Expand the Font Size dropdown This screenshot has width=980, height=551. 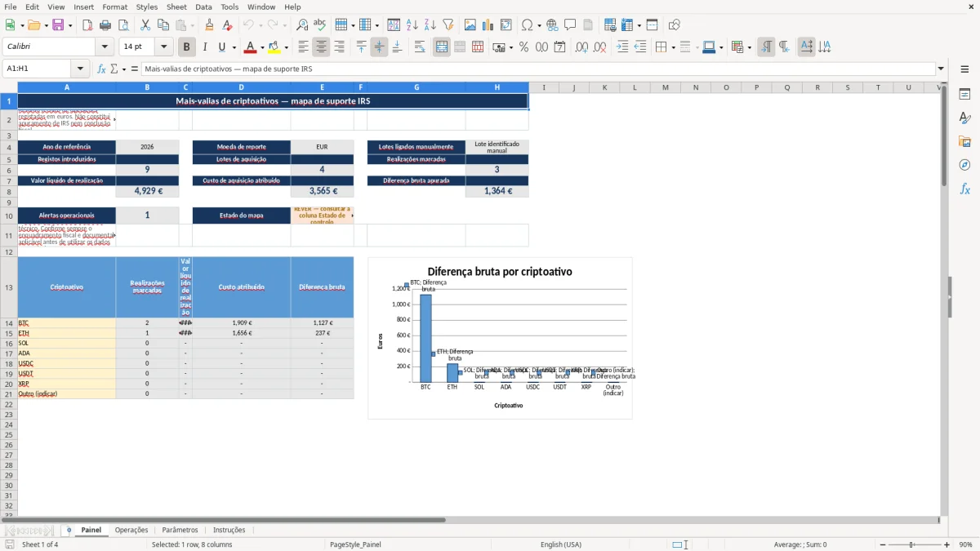coord(164,47)
